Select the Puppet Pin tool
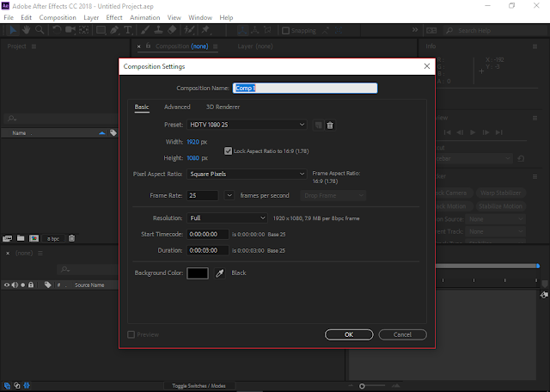 point(205,30)
